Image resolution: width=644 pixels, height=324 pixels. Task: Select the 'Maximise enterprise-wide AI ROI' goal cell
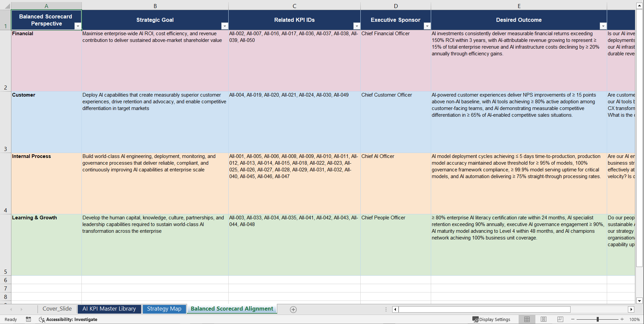point(155,61)
